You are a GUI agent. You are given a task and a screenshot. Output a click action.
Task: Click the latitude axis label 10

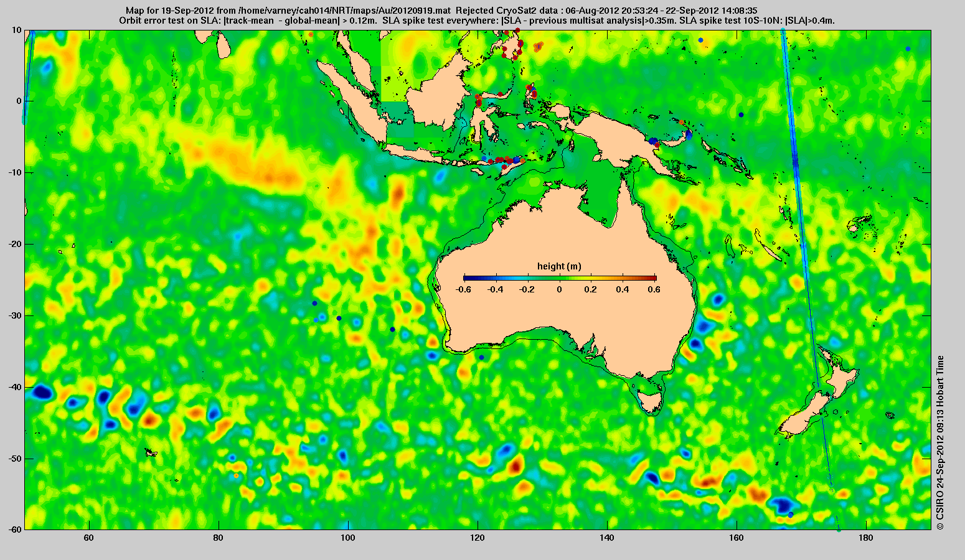[x=17, y=30]
